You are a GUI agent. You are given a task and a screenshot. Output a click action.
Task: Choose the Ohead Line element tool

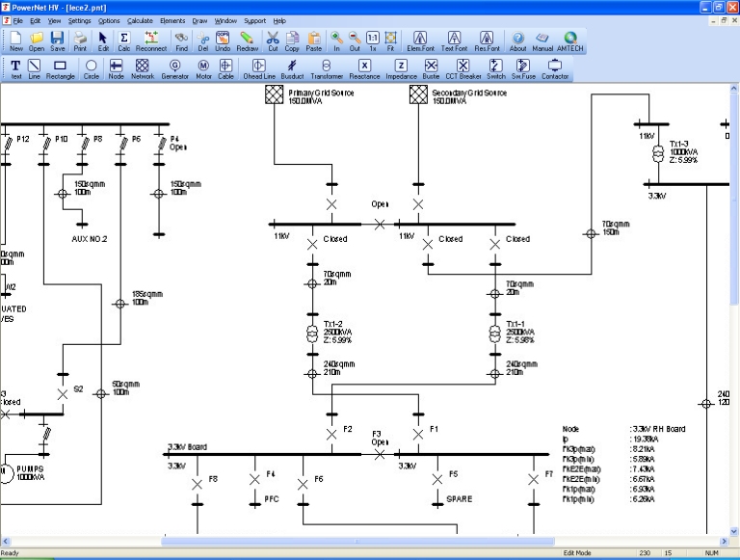(259, 69)
